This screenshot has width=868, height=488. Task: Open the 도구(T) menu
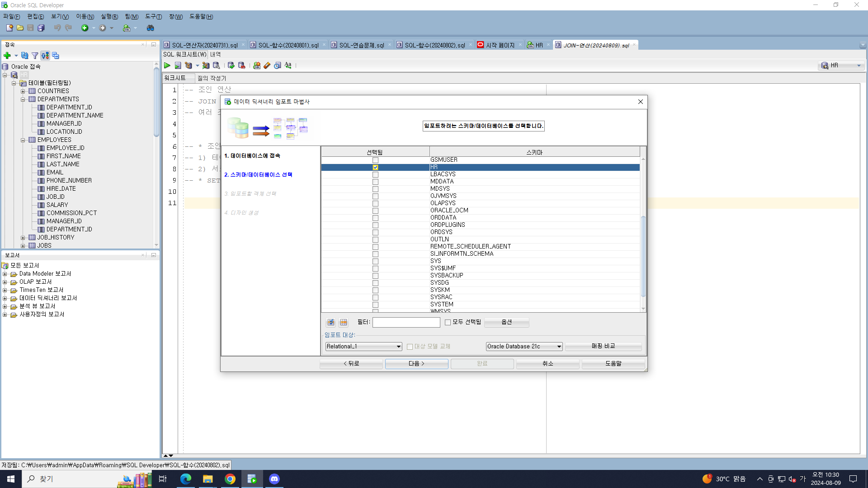[x=153, y=17]
